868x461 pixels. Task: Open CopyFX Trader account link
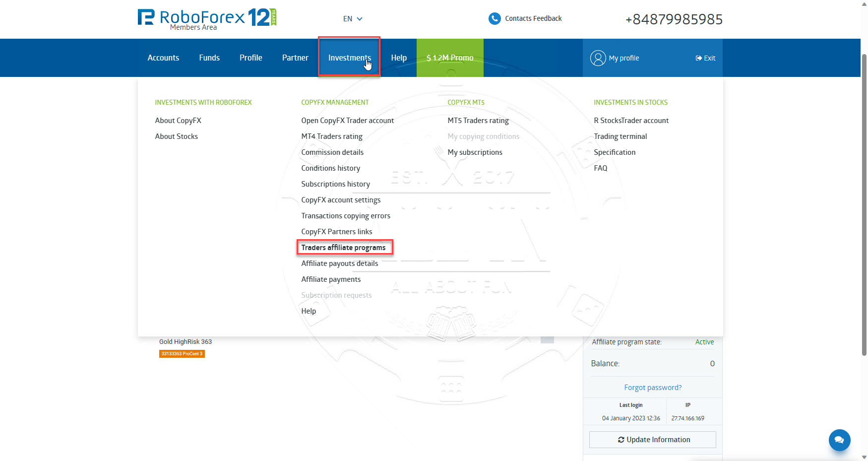point(347,121)
